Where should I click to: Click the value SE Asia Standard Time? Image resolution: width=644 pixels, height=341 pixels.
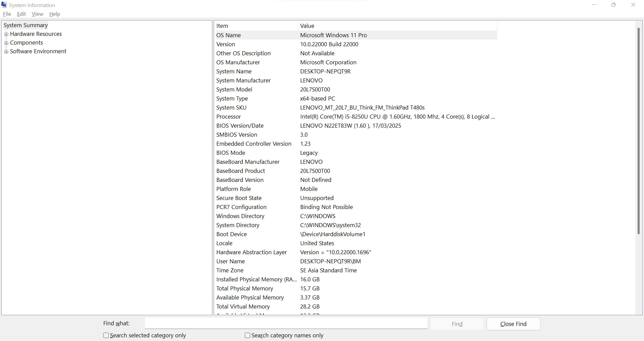[x=328, y=270]
